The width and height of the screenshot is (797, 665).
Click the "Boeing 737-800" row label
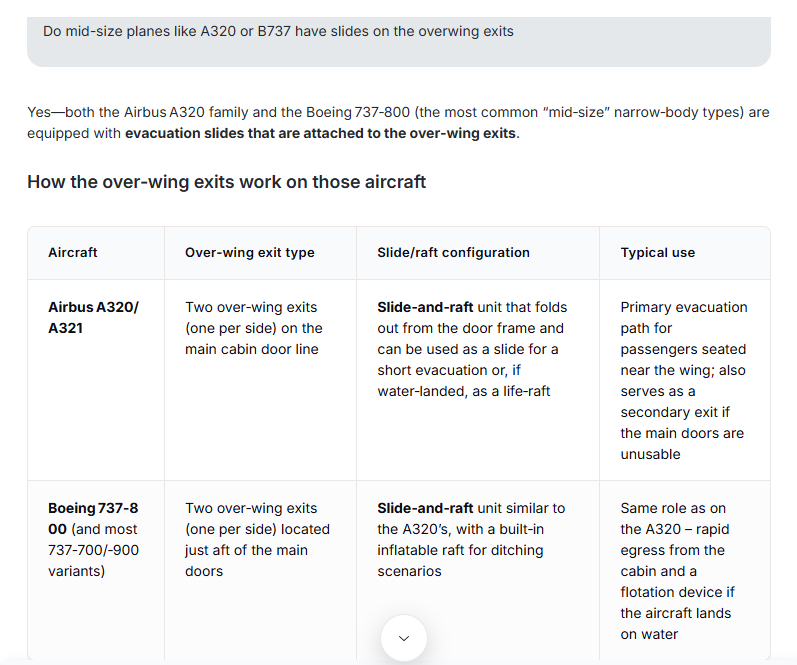coord(93,518)
